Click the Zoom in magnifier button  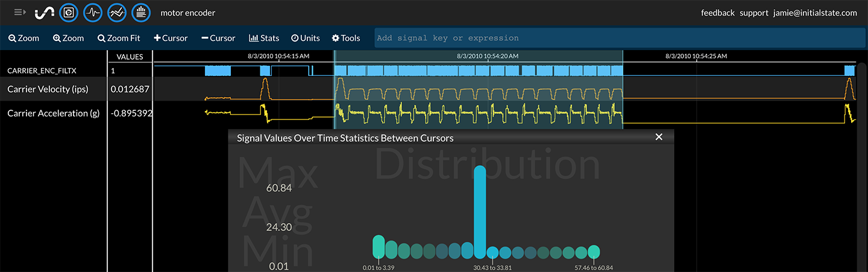tap(68, 38)
